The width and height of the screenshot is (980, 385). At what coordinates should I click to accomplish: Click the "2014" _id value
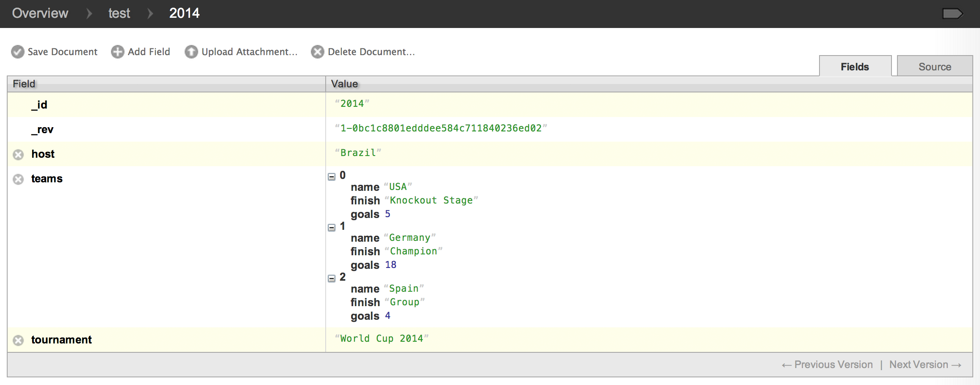352,103
